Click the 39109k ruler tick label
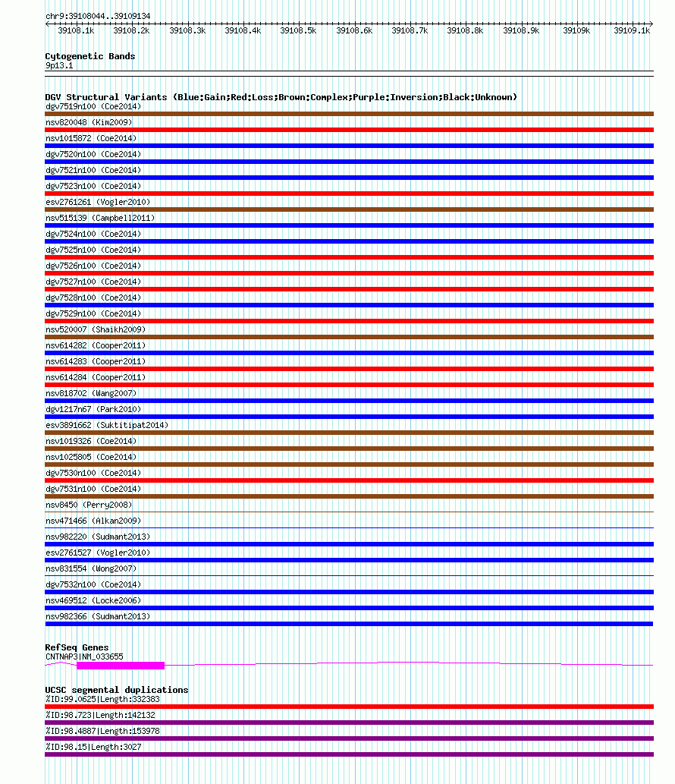The width and height of the screenshot is (675, 784). click(x=576, y=30)
